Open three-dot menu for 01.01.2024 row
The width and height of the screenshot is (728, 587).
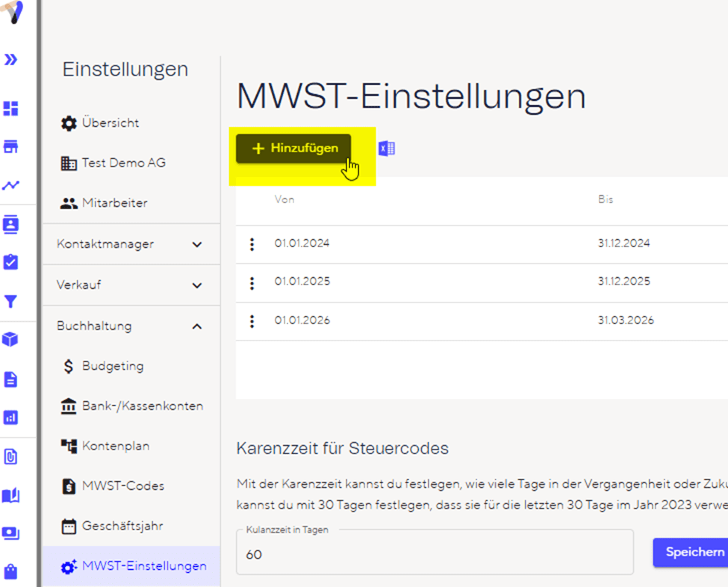[252, 244]
